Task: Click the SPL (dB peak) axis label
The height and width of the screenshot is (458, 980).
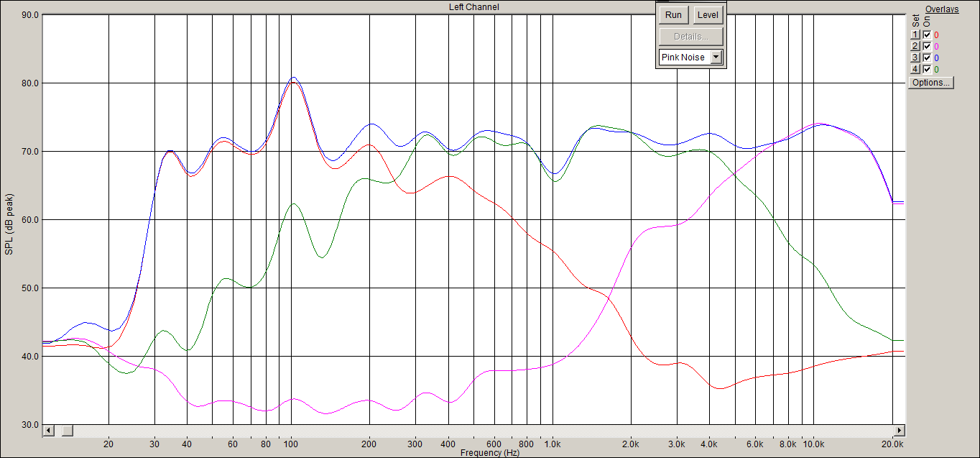Action: pyautogui.click(x=9, y=224)
